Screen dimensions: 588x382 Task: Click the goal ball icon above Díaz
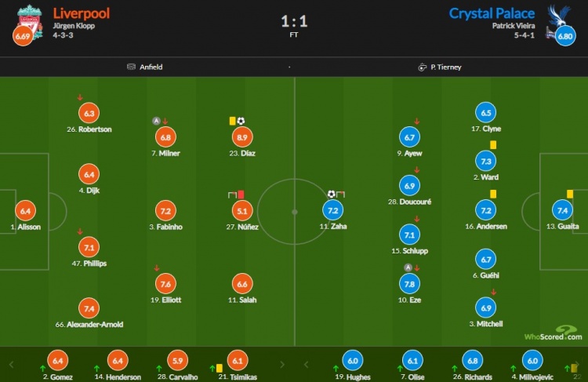[241, 121]
